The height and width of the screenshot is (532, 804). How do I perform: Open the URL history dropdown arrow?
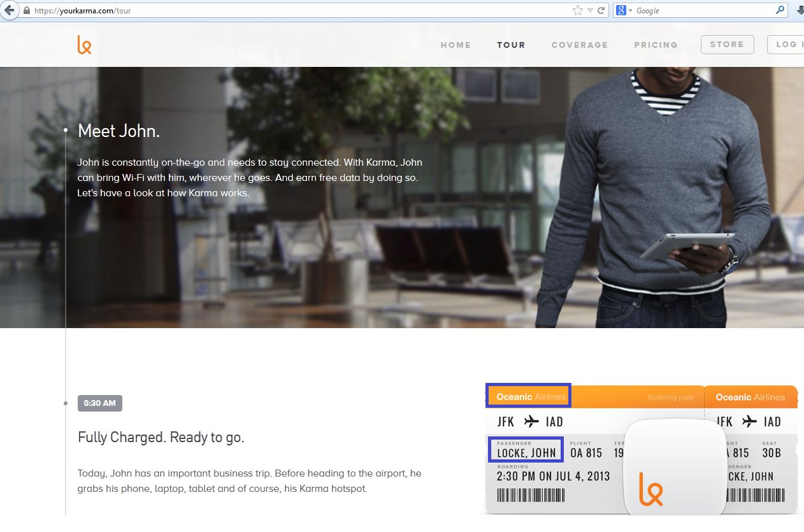[590, 11]
